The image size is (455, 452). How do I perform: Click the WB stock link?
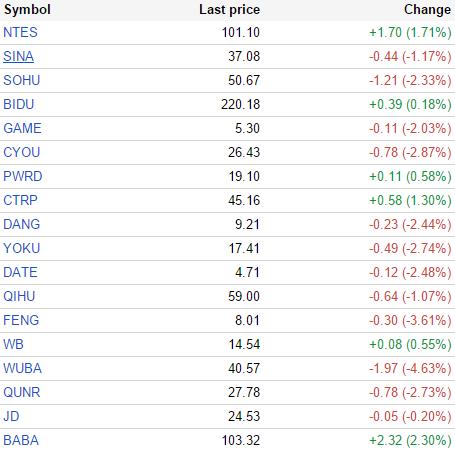tap(13, 344)
